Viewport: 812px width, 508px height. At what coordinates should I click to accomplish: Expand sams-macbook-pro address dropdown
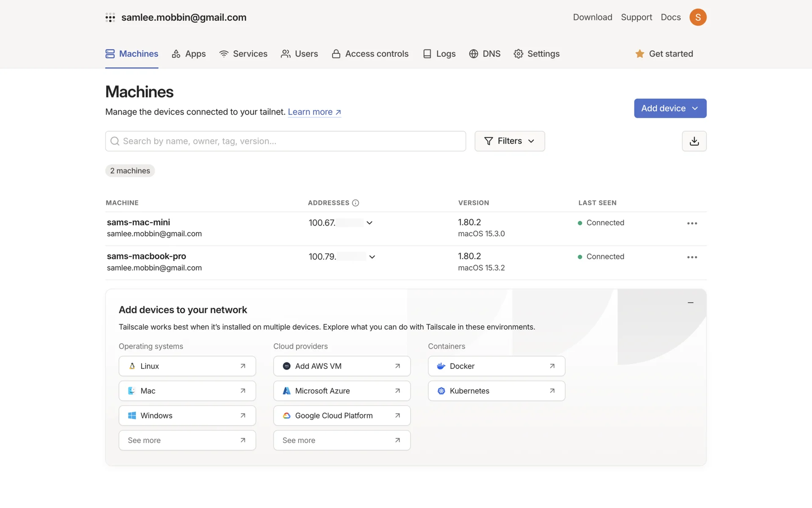click(x=372, y=257)
